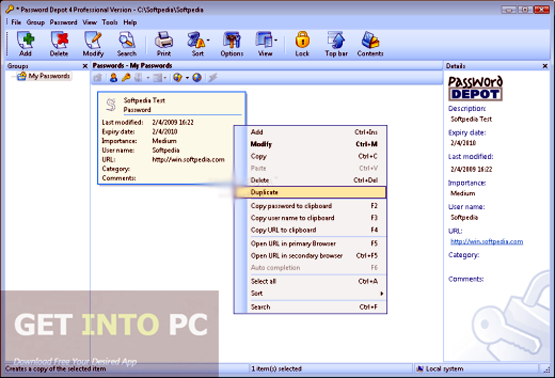
Task: Click the 'Expiry date:' label in Details panel
Action: point(467,133)
